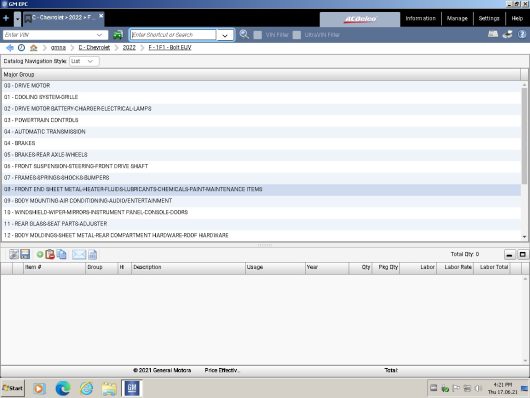Open the shortcut search dropdown arrow

[x=225, y=35]
